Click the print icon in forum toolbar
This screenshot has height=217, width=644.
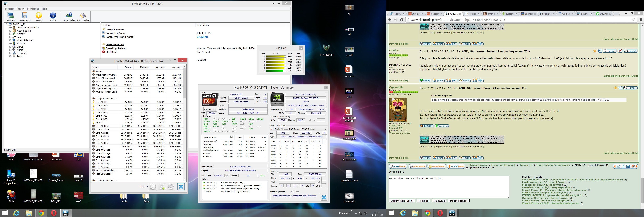[623, 166]
